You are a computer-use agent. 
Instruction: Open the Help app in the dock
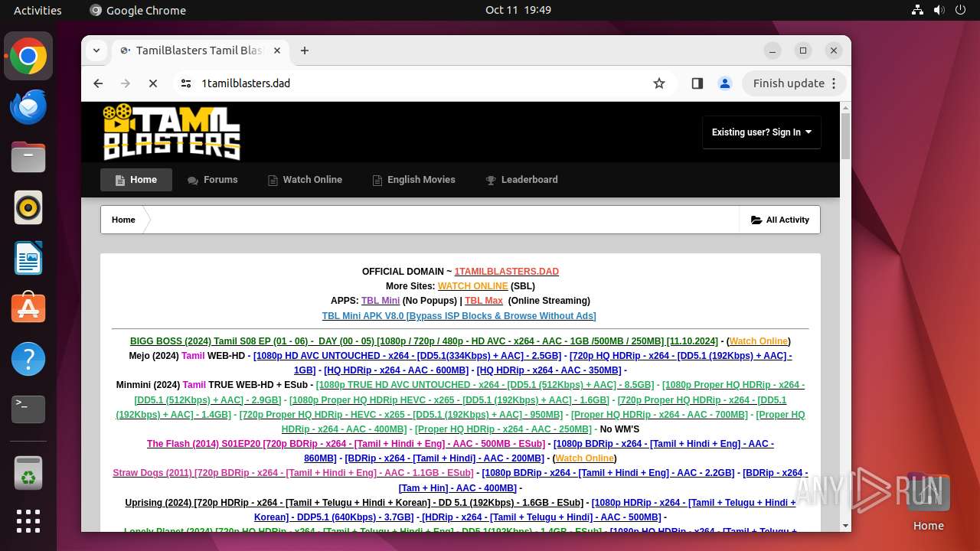click(28, 359)
